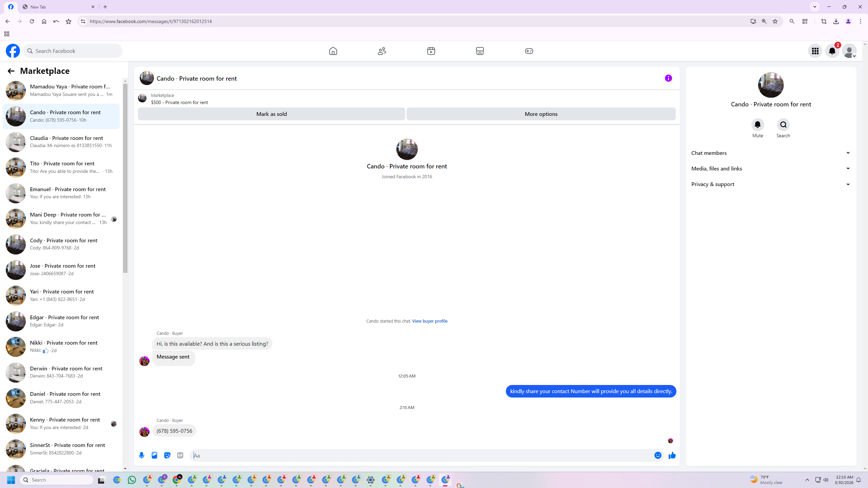Open Video/Reels icon in top navigation
Viewport: 868px width, 488px height.
click(431, 51)
